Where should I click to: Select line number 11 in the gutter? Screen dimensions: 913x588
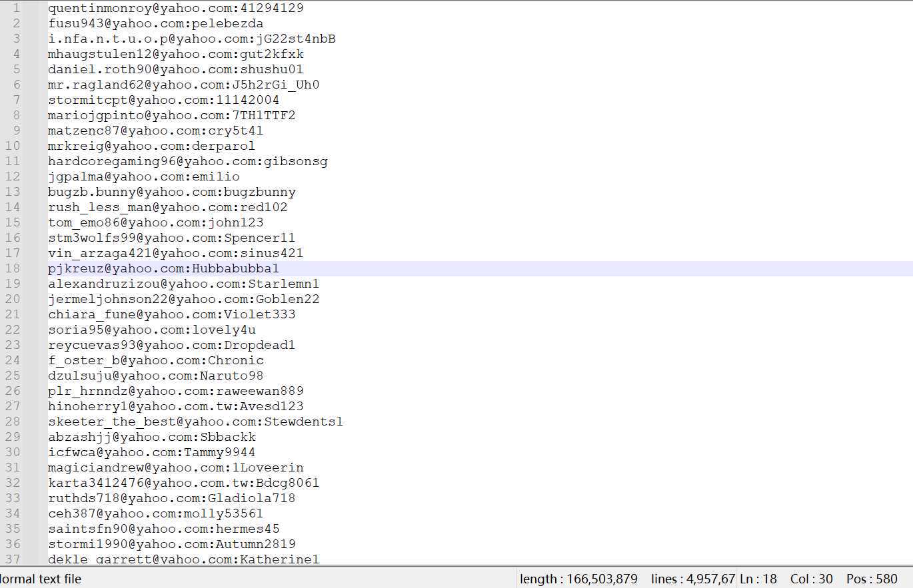[13, 161]
